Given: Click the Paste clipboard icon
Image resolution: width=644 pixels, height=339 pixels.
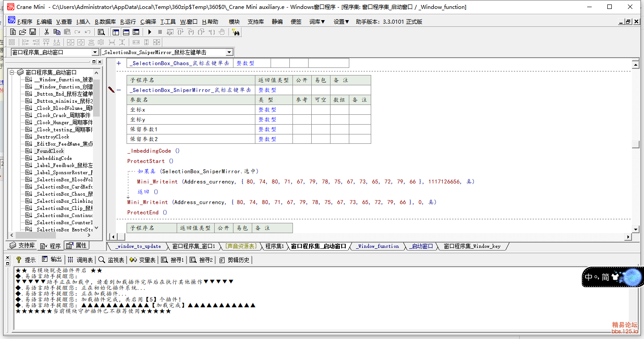Looking at the screenshot, I should (67, 32).
